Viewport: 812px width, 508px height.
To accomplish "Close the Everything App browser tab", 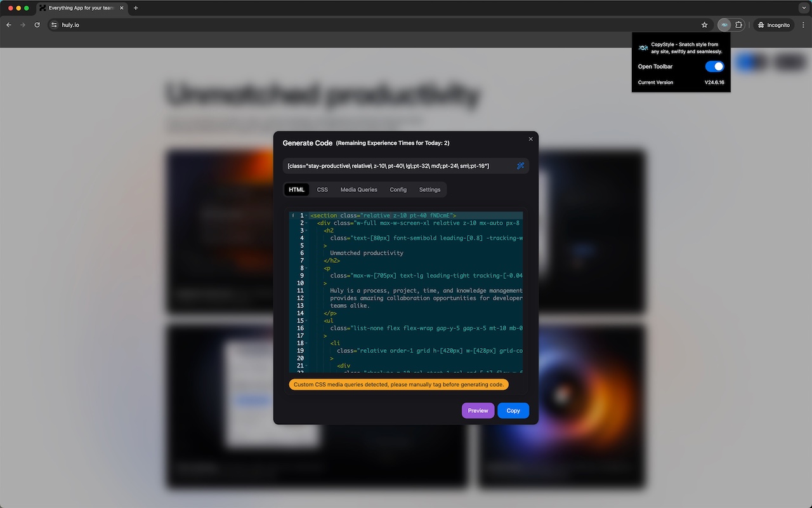I will 122,8.
